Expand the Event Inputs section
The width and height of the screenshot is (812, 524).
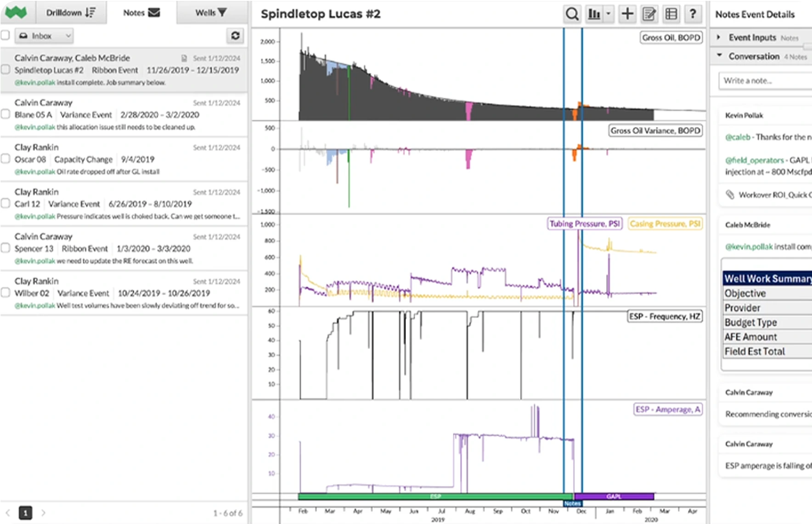tap(719, 37)
